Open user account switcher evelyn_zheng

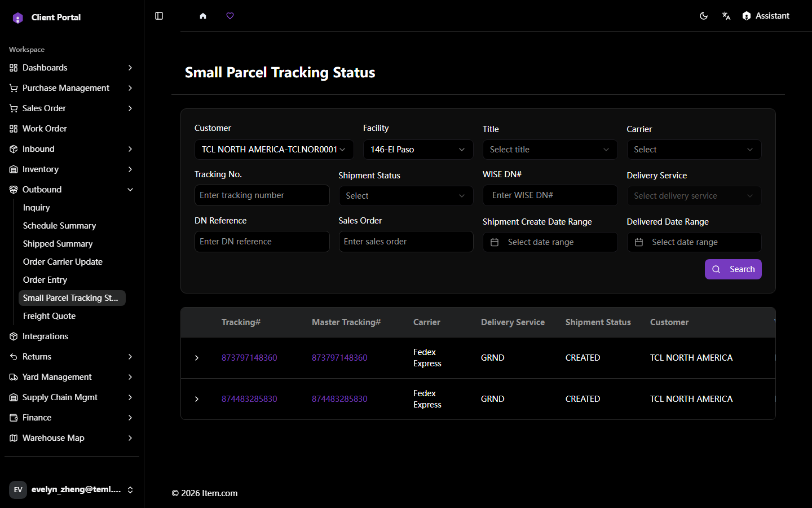click(72, 490)
